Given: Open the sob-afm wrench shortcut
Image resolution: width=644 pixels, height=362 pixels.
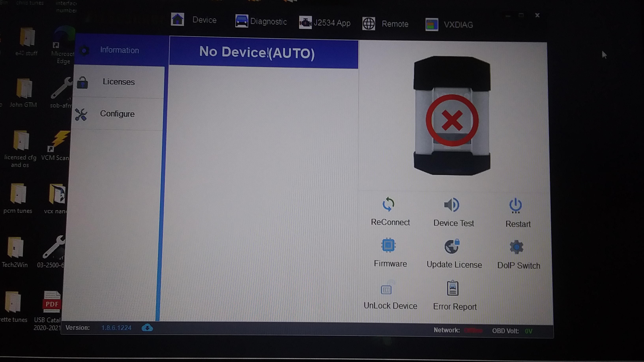Looking at the screenshot, I should 61,93.
